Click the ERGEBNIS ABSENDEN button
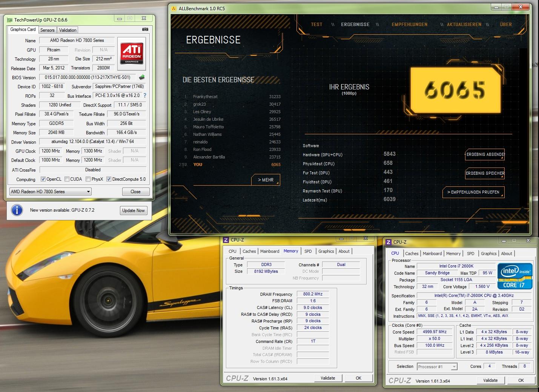 point(485,154)
